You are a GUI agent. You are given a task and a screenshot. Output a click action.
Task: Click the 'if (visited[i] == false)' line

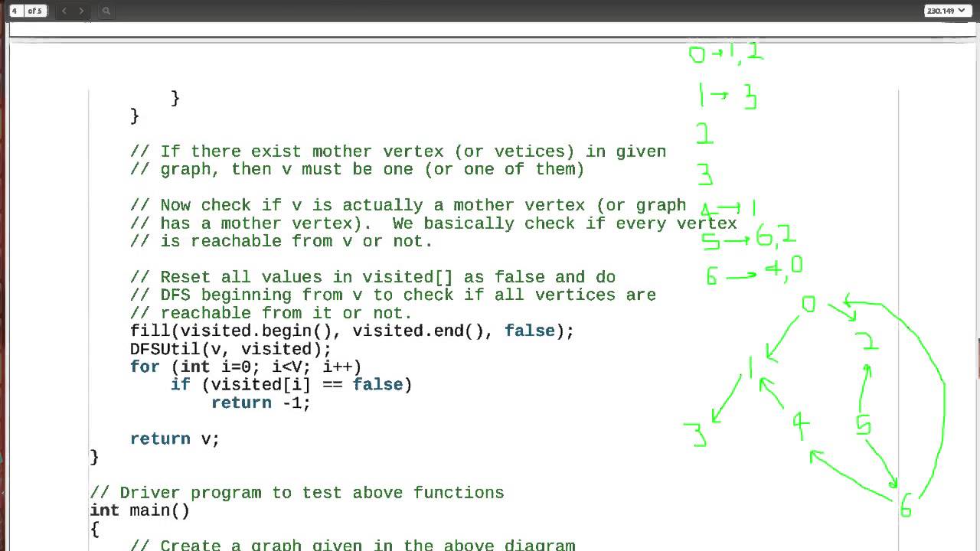[291, 384]
